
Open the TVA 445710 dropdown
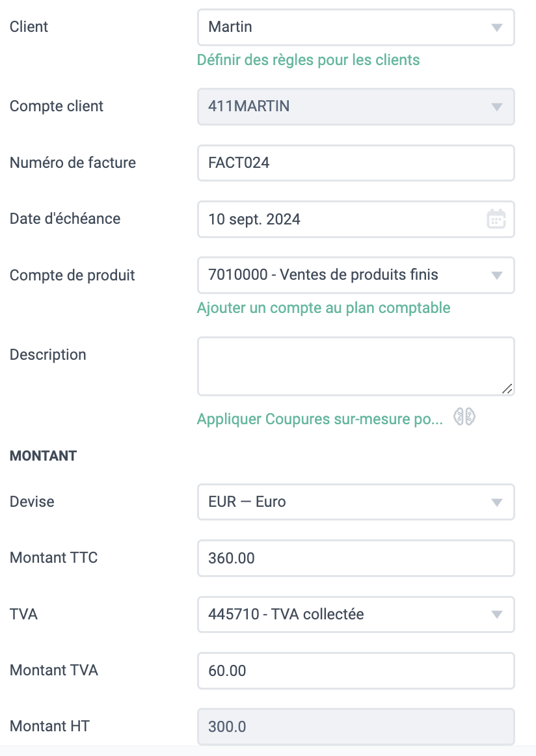point(356,614)
